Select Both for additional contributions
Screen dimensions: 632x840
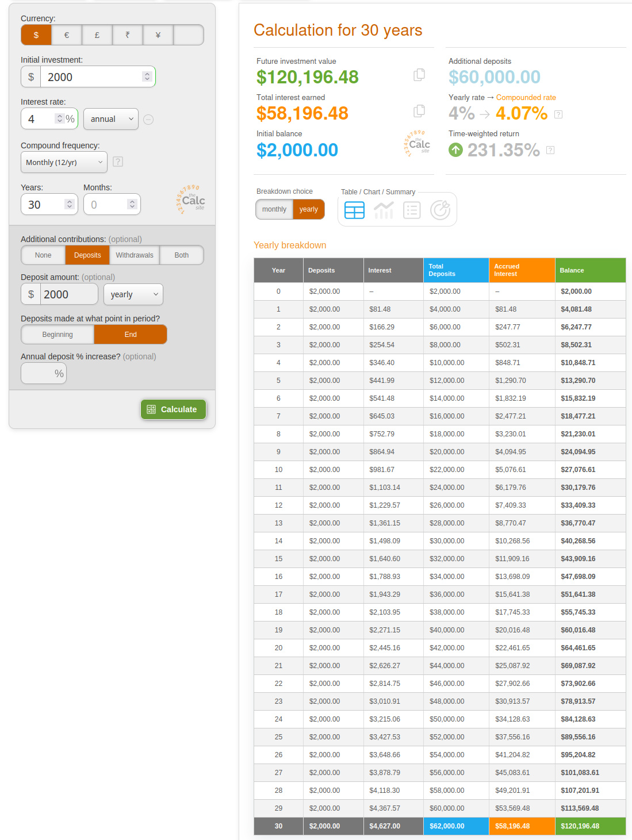(x=182, y=255)
